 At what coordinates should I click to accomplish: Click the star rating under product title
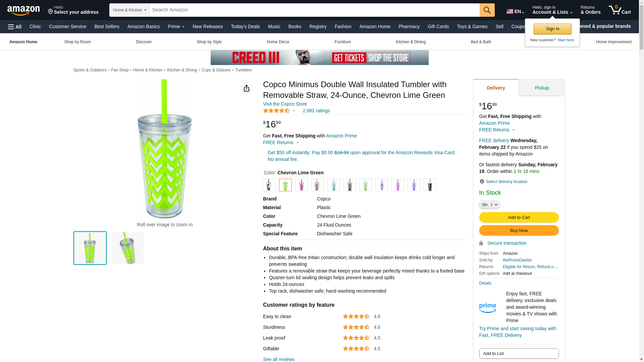click(x=276, y=111)
